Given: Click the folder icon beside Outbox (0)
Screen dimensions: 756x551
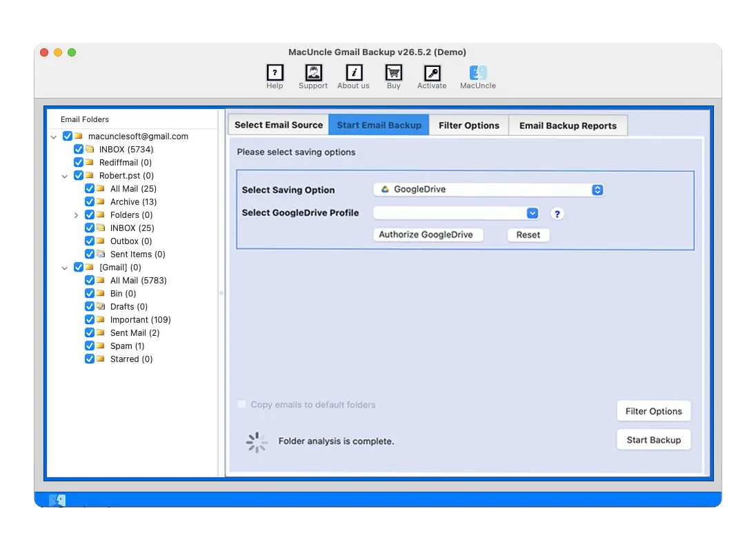Looking at the screenshot, I should point(101,241).
